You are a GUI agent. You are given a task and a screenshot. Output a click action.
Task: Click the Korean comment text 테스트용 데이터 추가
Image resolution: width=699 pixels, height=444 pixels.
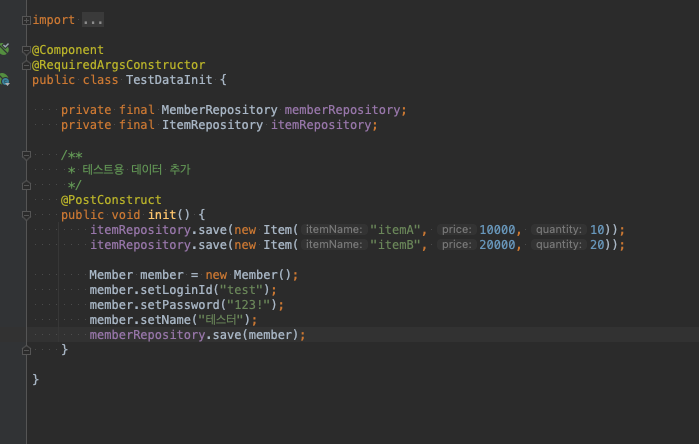click(x=136, y=170)
